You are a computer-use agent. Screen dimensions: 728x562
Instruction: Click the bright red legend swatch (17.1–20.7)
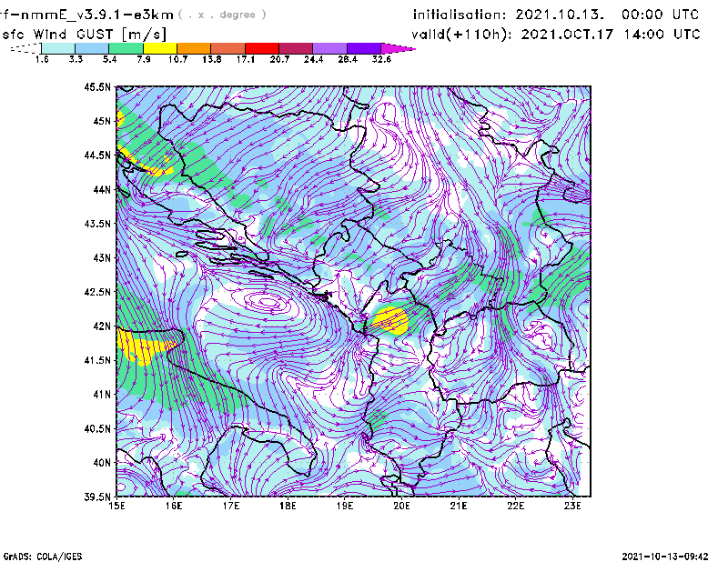(x=262, y=48)
